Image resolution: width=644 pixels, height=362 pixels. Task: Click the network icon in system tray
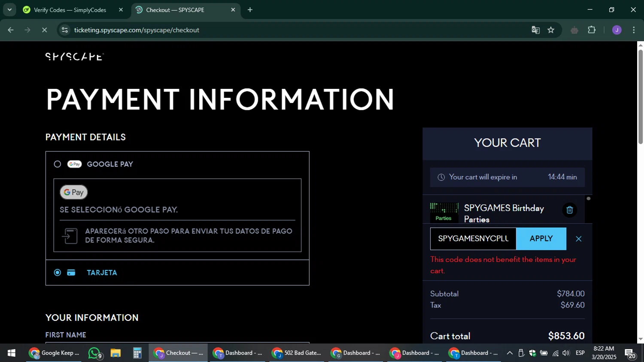tap(556, 353)
